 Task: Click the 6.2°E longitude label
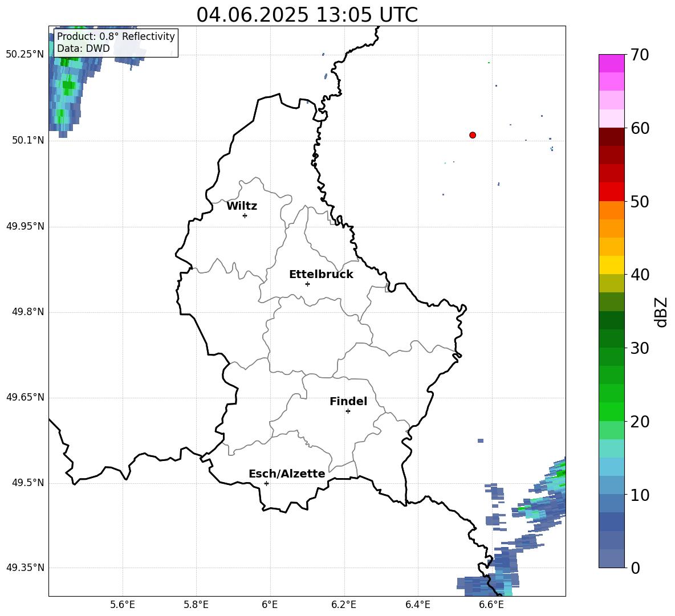coord(344,605)
